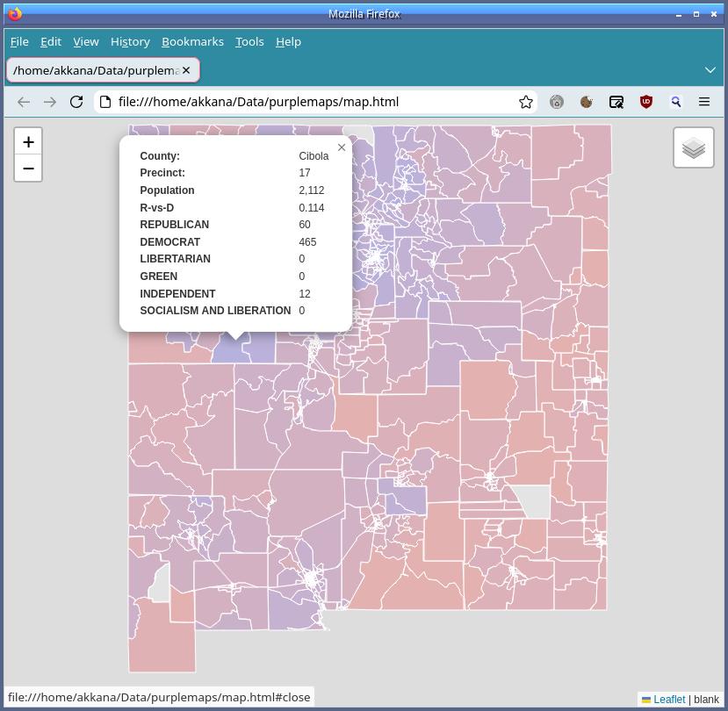Open the File menu
Screen dimensions: 728x711
coord(19,41)
